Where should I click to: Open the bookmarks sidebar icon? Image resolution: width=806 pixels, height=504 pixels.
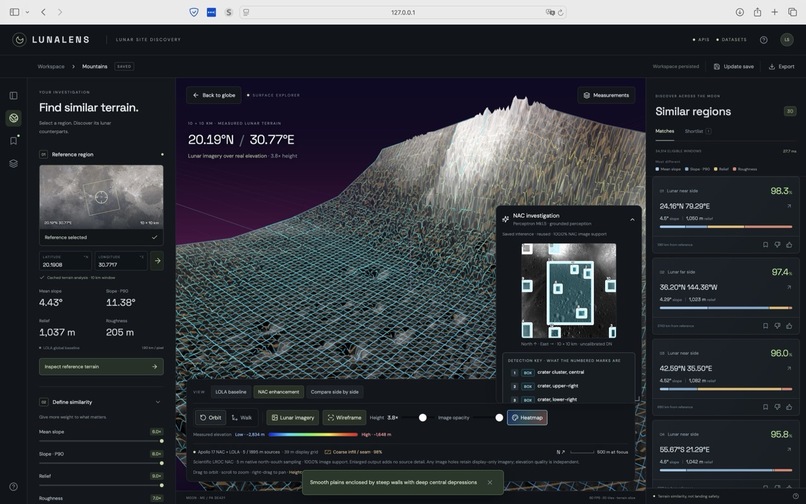coord(13,141)
